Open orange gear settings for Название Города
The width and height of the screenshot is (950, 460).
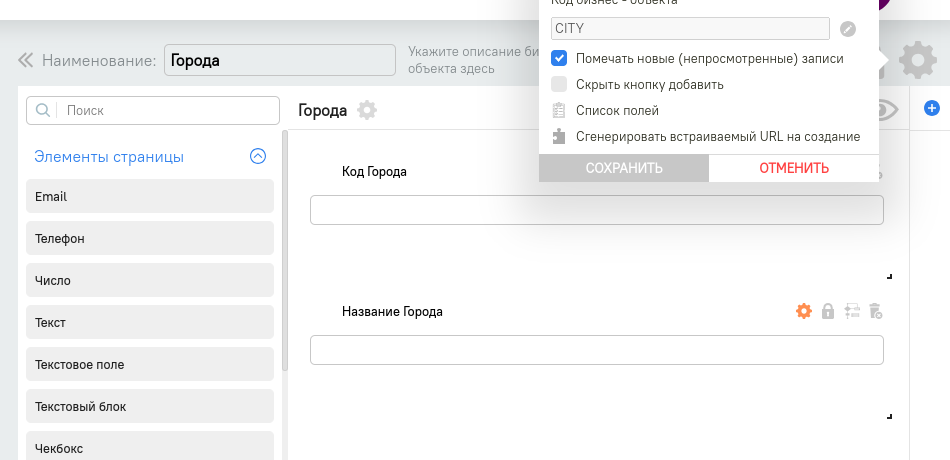click(803, 311)
